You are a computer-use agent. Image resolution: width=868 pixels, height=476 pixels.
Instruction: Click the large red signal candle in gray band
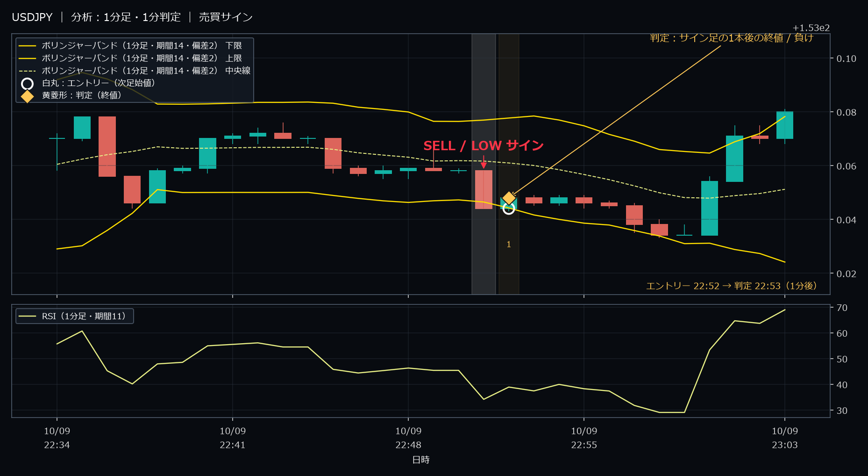click(x=484, y=189)
